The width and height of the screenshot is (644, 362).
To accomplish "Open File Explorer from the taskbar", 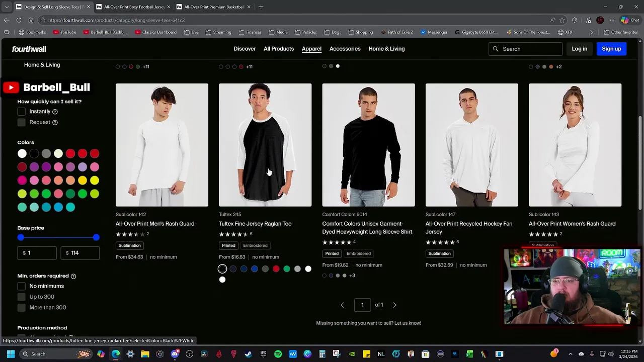I will (x=145, y=354).
